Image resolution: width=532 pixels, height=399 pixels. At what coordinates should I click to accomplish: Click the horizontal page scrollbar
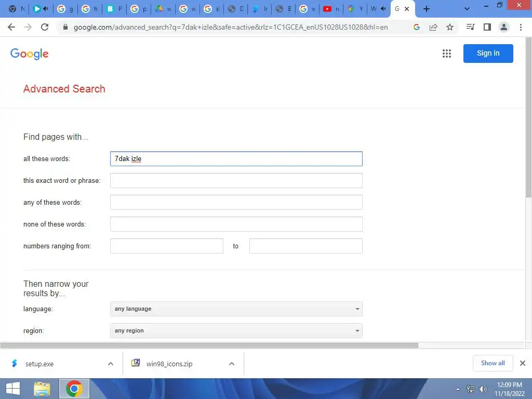tap(209, 345)
